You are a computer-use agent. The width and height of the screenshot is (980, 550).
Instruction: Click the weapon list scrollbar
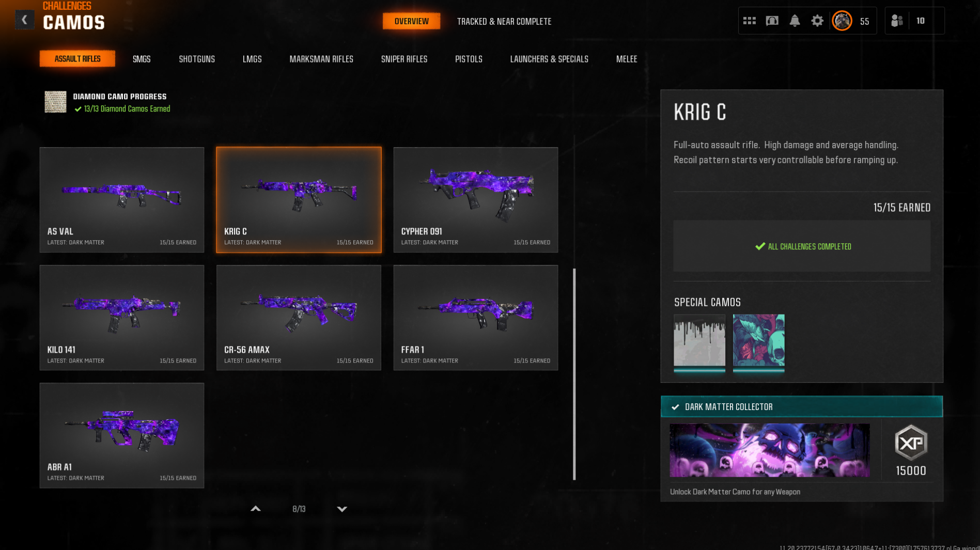574,374
